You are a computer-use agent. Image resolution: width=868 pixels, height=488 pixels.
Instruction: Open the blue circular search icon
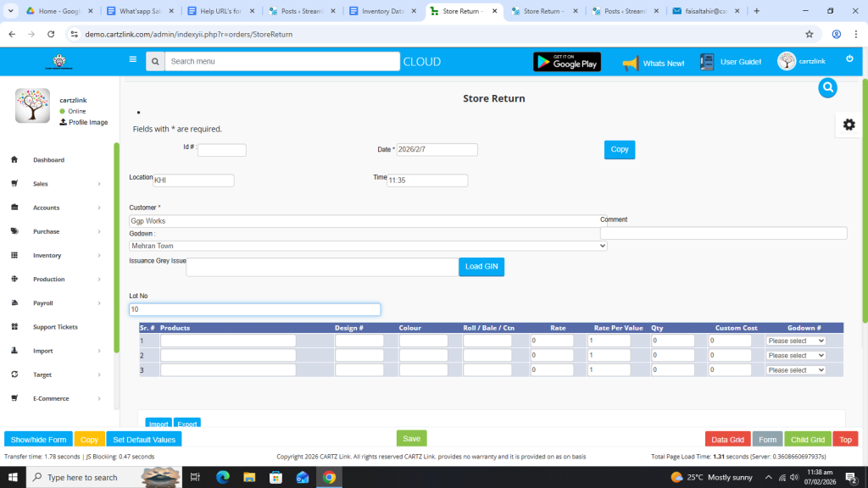tap(827, 87)
